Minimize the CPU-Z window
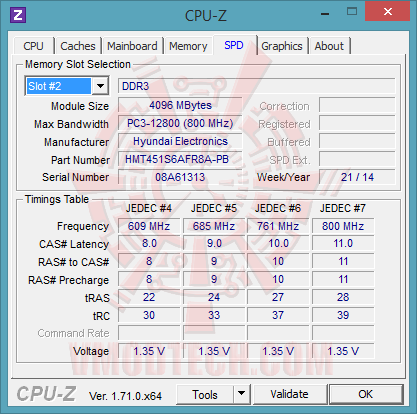417x414 pixels. 325,13
